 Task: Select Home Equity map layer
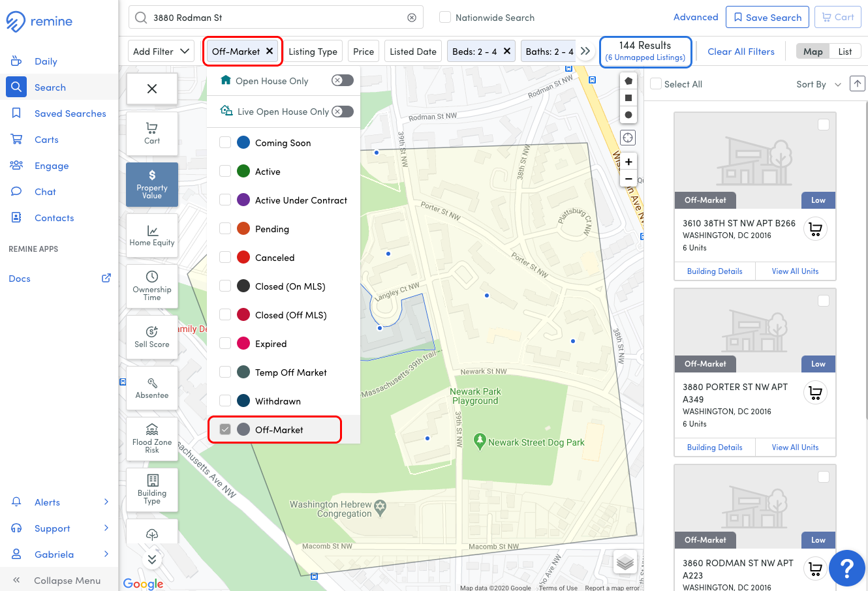[x=152, y=235]
